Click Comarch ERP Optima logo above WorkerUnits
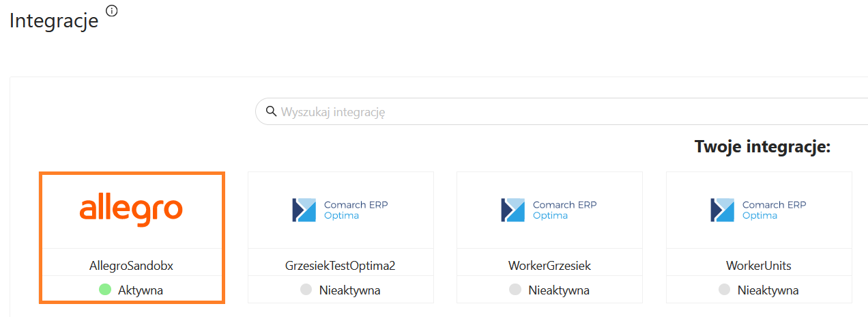The image size is (868, 317). (x=758, y=210)
